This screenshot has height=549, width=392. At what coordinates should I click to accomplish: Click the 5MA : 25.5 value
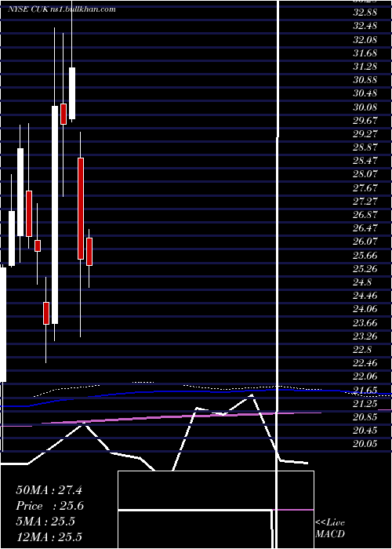click(x=45, y=522)
